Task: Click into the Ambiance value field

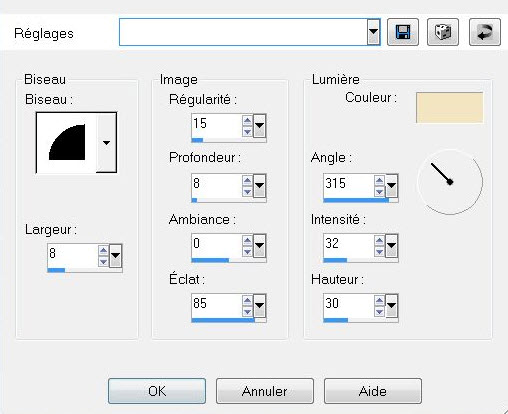Action: (217, 245)
